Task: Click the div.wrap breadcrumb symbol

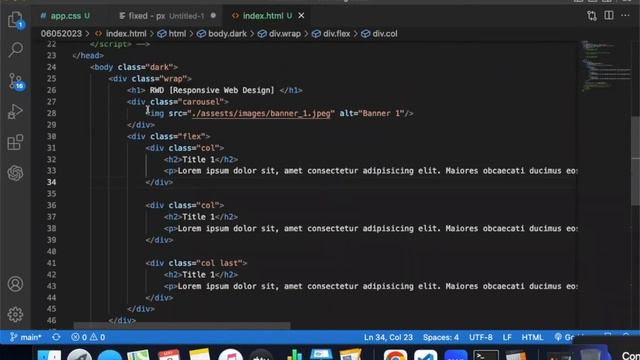Action: pyautogui.click(x=279, y=33)
